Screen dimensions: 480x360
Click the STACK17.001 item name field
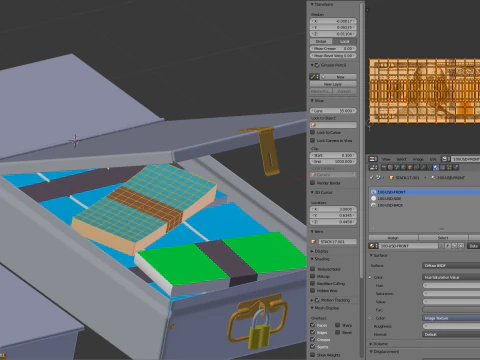337,241
